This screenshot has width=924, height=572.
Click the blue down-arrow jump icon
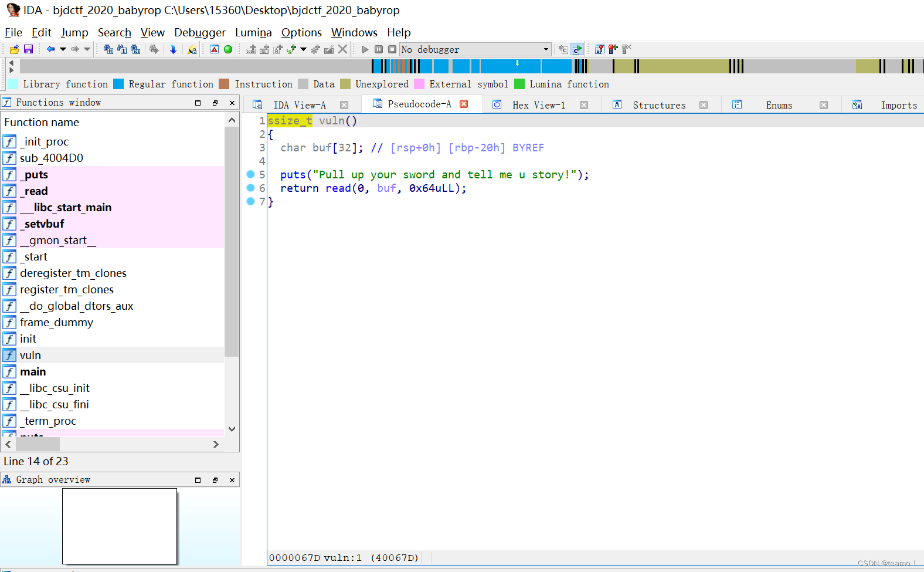[173, 49]
